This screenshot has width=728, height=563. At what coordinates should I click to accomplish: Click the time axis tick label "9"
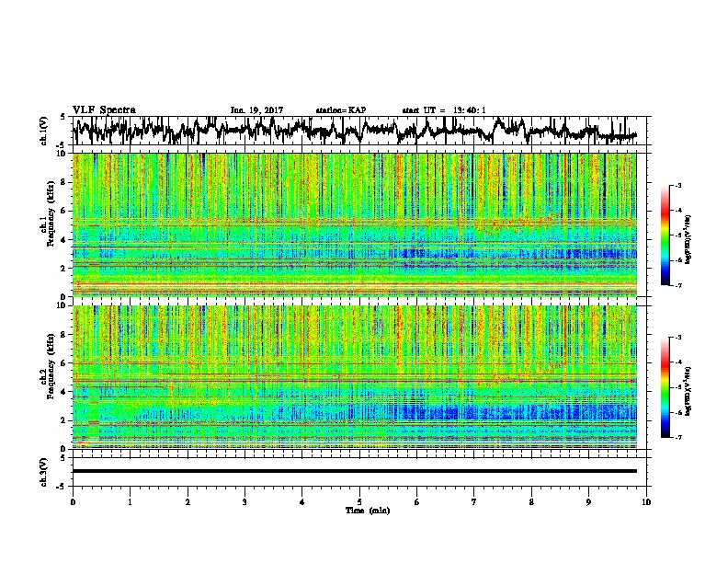[588, 501]
